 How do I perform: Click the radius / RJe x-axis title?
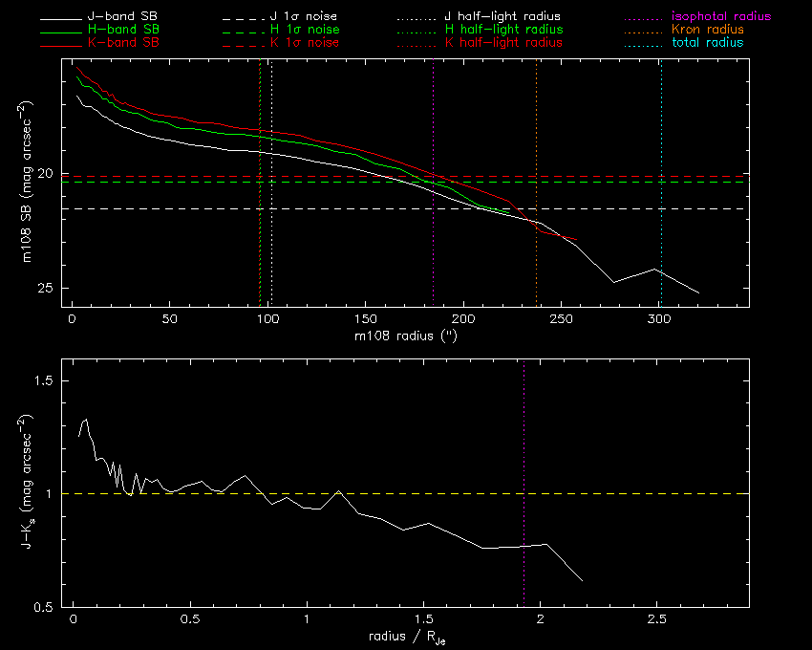[x=405, y=636]
